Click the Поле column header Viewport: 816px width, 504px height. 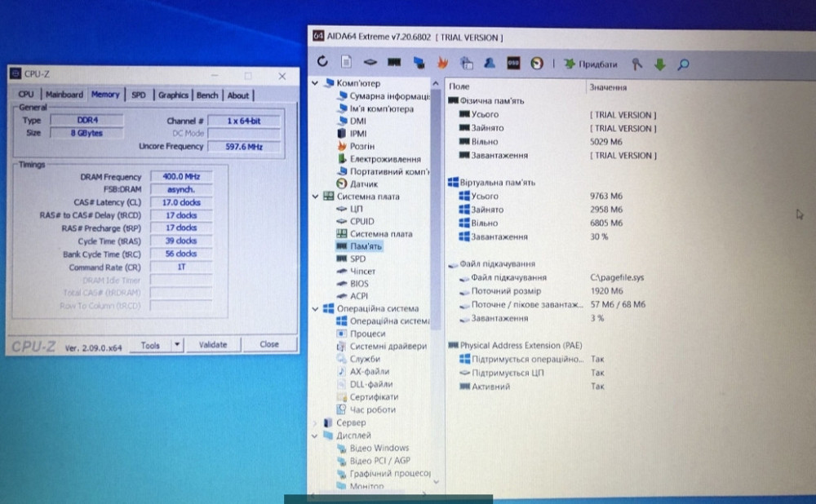459,86
